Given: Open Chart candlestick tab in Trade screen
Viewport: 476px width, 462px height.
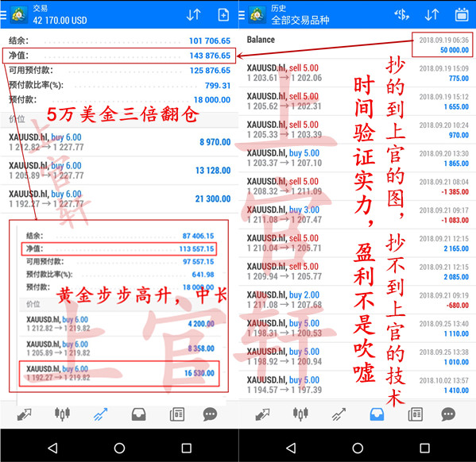Looking at the screenshot, I should 62,414.
